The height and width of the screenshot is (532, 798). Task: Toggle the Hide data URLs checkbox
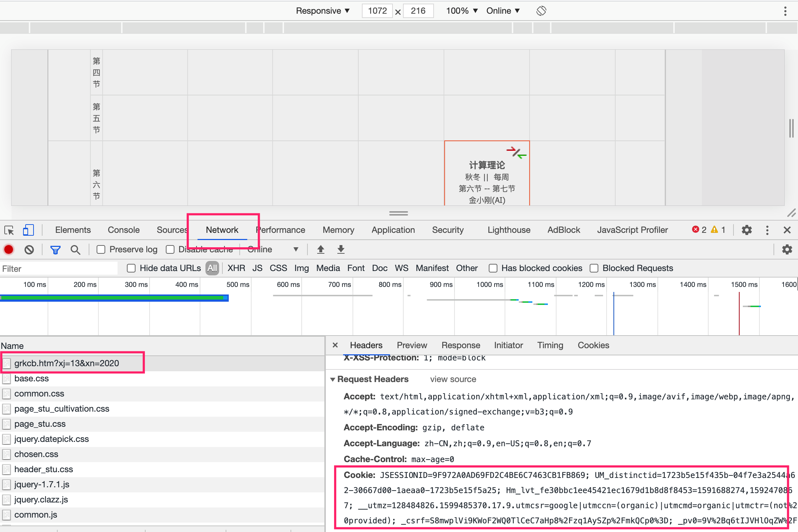[x=131, y=268]
